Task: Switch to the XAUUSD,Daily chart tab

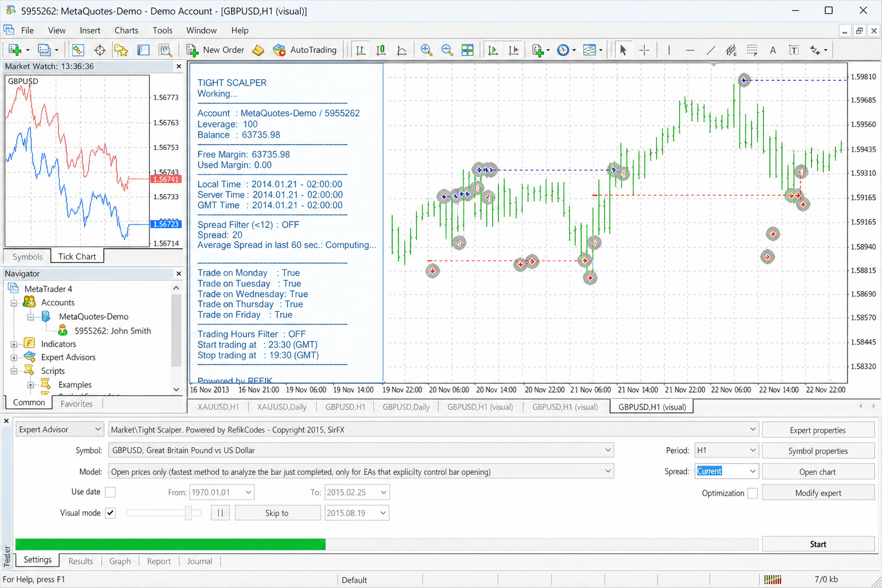Action: [281, 407]
